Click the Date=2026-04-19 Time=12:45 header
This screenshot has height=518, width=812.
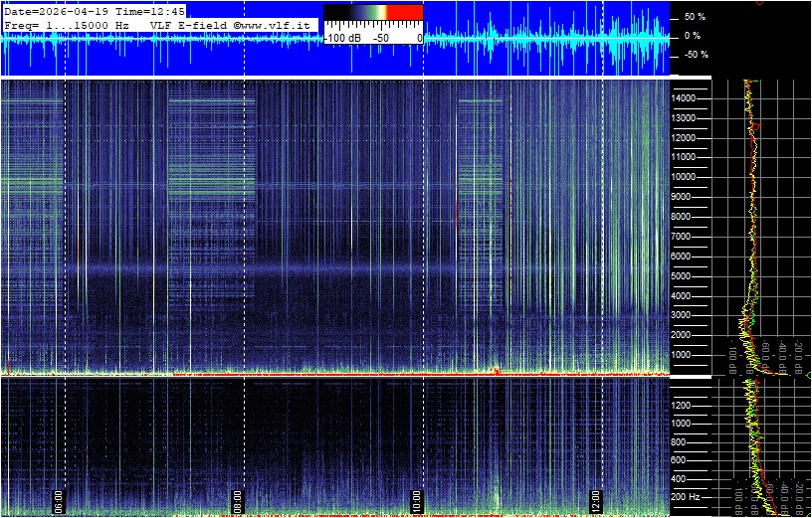[x=95, y=11]
